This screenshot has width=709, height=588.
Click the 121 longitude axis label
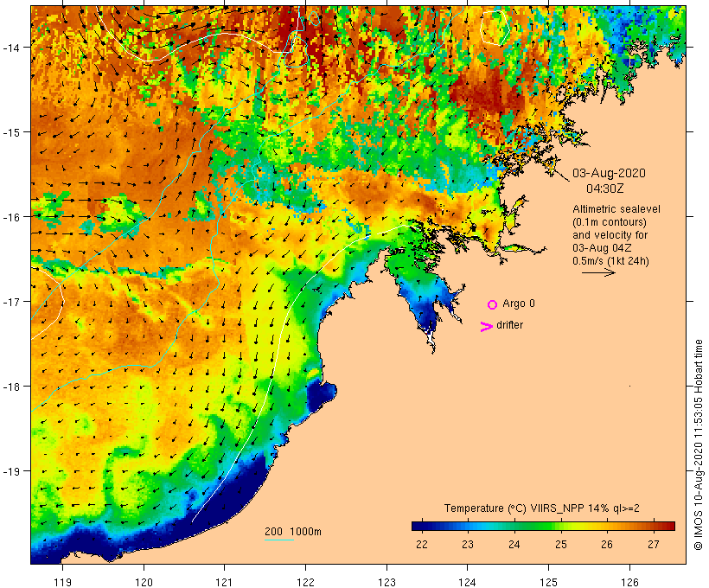pos(224,582)
